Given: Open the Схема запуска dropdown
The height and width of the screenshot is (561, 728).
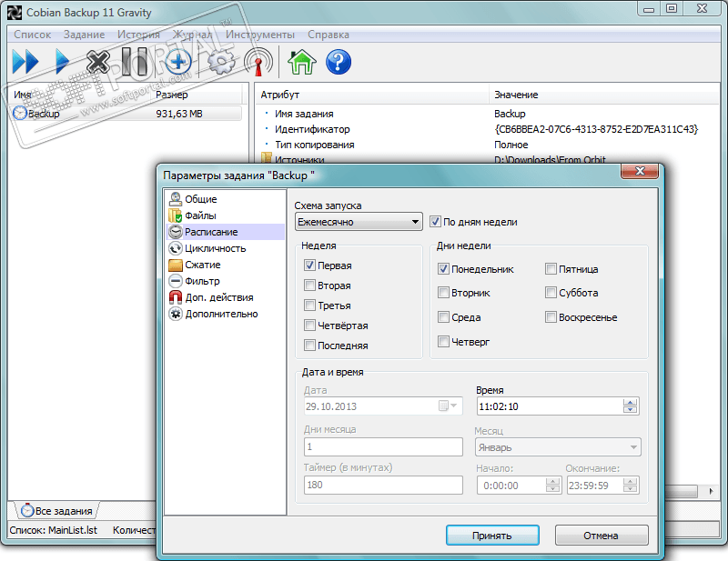Looking at the screenshot, I should [359, 222].
